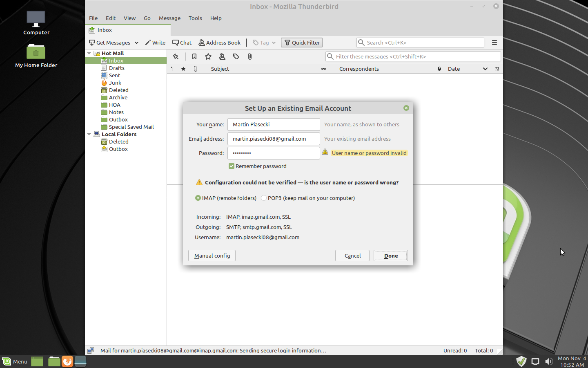Click the Password input field
This screenshot has height=368, width=588.
point(274,153)
